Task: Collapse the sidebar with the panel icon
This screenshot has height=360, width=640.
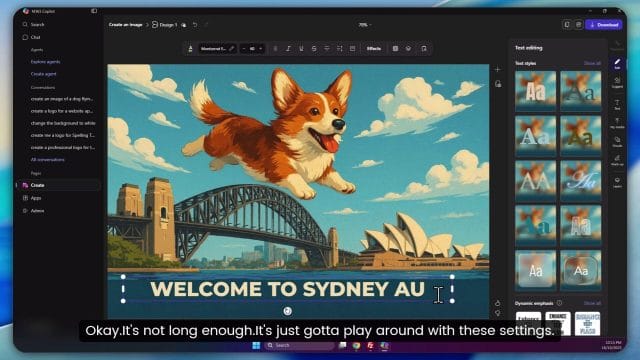Action: coord(94,11)
